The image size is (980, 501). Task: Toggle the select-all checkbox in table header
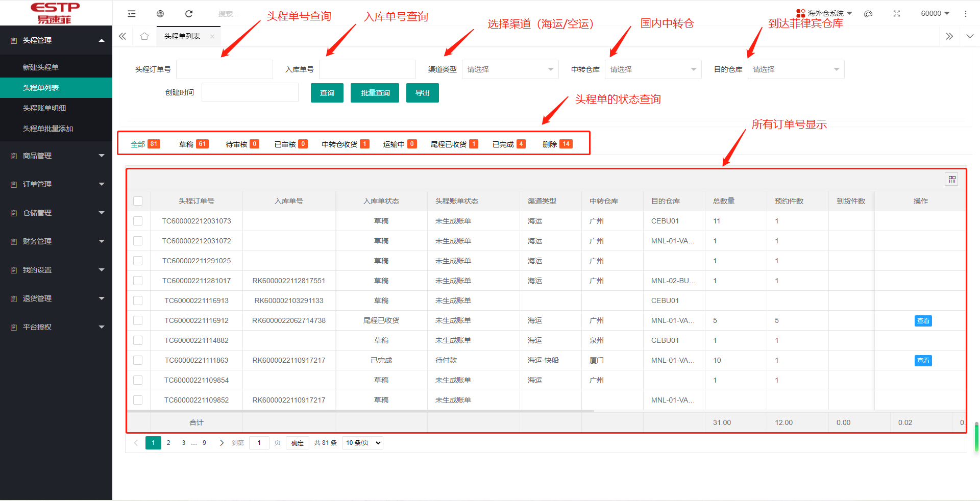138,201
